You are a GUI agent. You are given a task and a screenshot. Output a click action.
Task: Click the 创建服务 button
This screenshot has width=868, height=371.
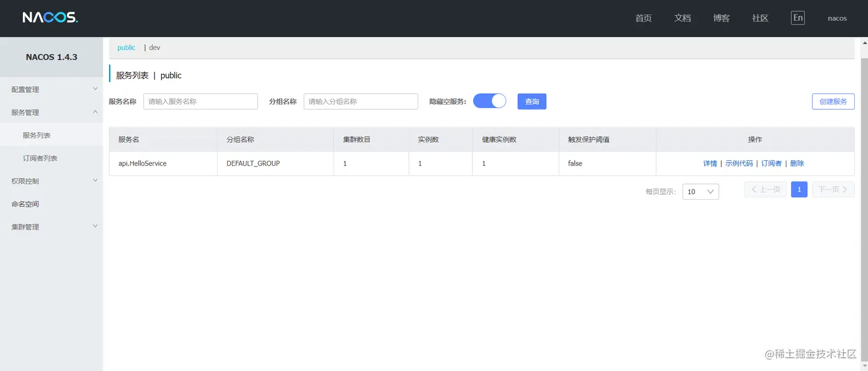pyautogui.click(x=833, y=101)
